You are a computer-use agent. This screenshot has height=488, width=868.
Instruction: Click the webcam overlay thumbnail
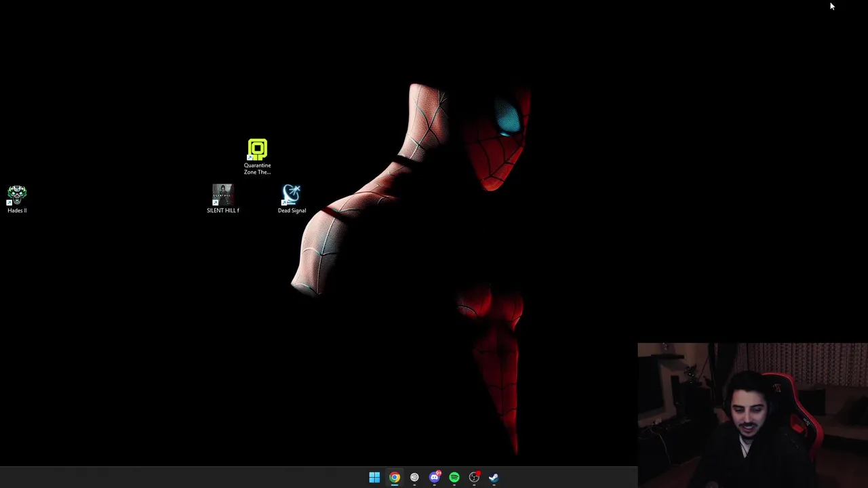[753, 415]
